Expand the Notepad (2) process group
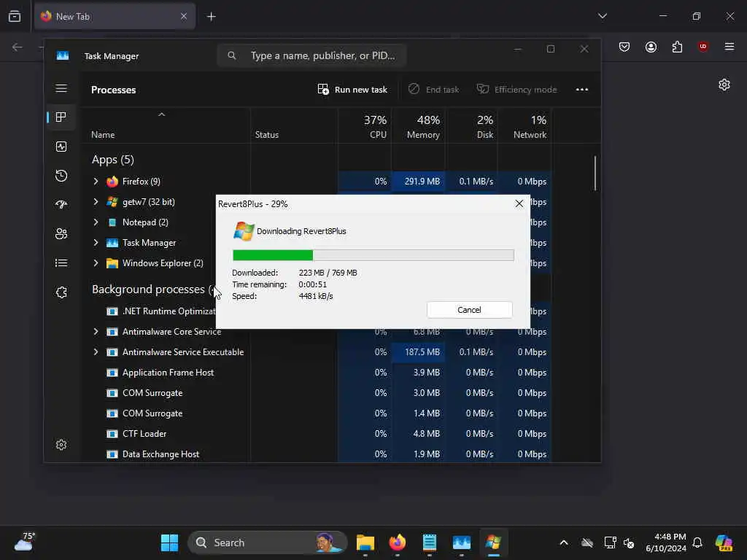 point(96,222)
